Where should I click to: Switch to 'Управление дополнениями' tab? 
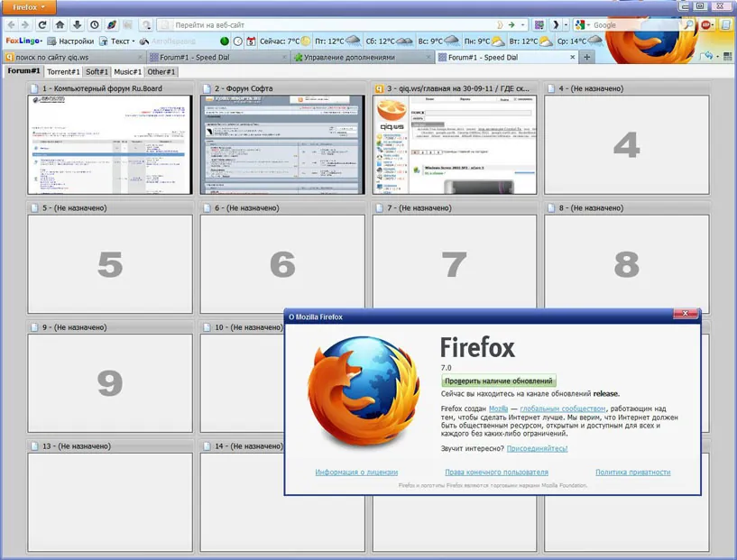coord(362,58)
